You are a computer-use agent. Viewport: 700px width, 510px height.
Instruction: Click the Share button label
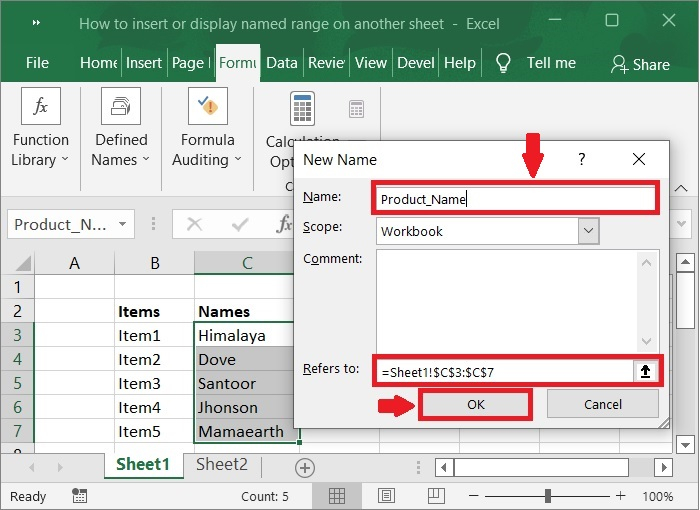(651, 65)
